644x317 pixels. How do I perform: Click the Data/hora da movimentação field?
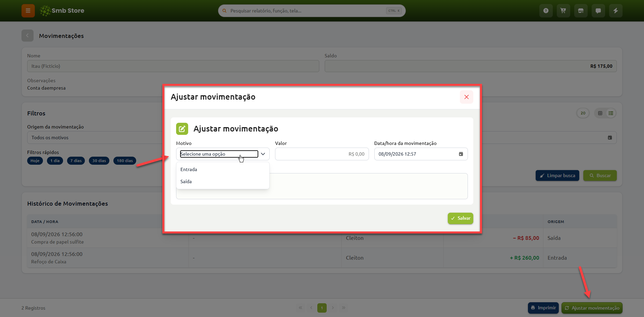coord(421,154)
